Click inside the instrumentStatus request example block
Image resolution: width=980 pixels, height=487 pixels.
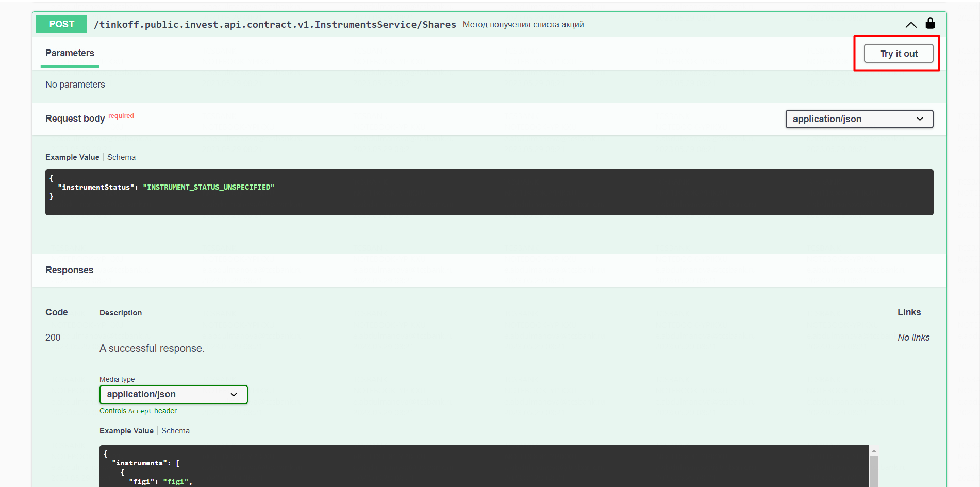click(489, 201)
